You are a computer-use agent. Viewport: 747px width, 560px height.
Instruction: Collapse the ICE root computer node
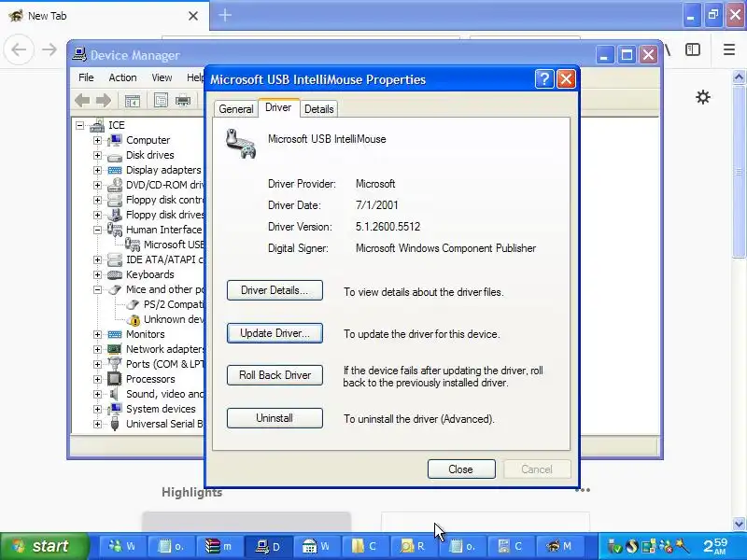pyautogui.click(x=79, y=125)
